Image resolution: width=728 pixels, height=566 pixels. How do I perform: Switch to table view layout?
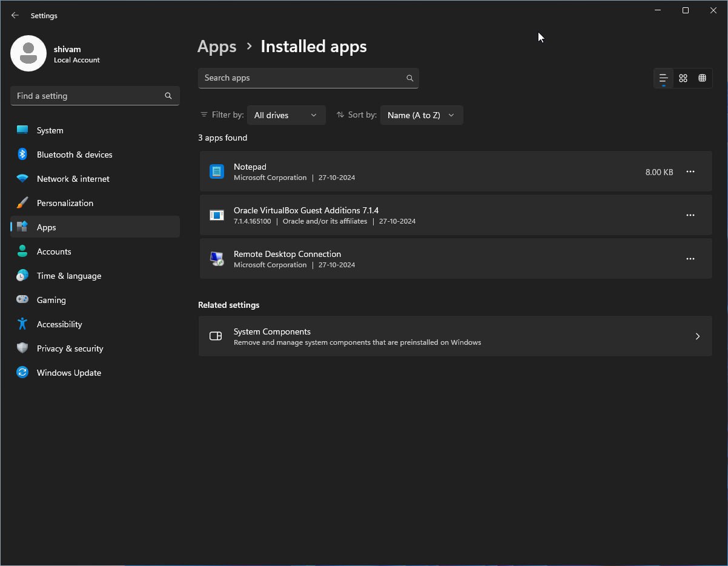coord(703,78)
